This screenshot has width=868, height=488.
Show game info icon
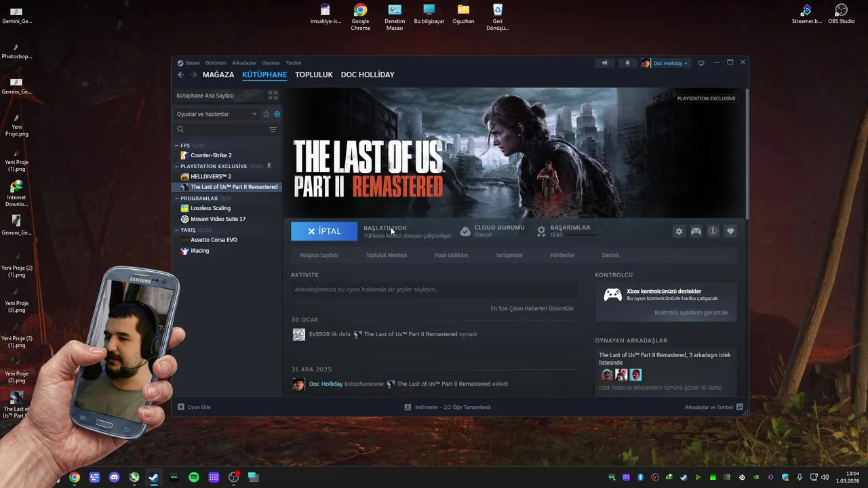[713, 231]
